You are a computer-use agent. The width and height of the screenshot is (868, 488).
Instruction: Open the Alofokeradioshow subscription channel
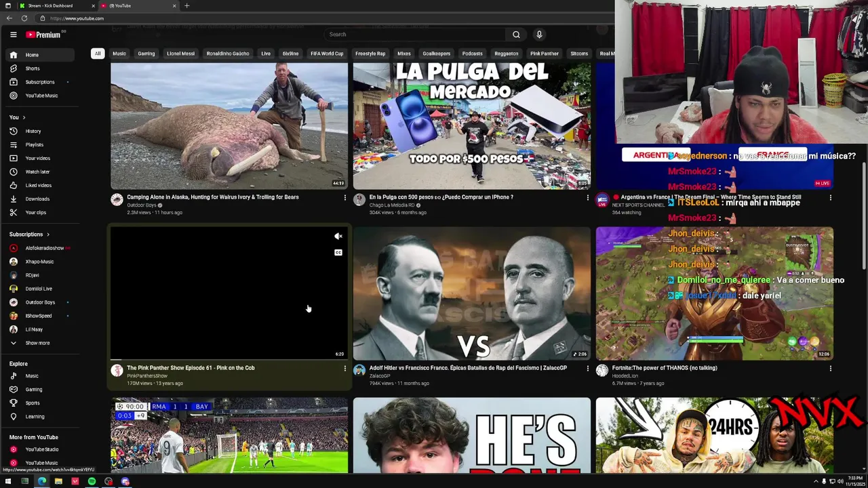(x=39, y=248)
